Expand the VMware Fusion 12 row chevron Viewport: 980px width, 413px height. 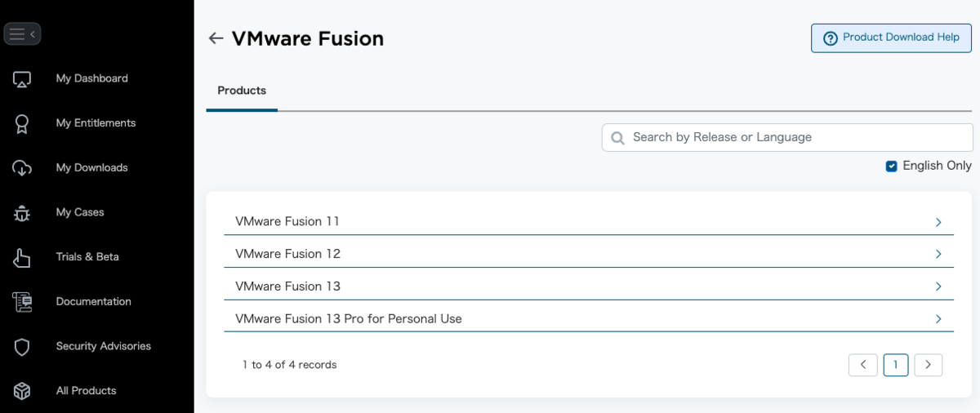pyautogui.click(x=938, y=255)
